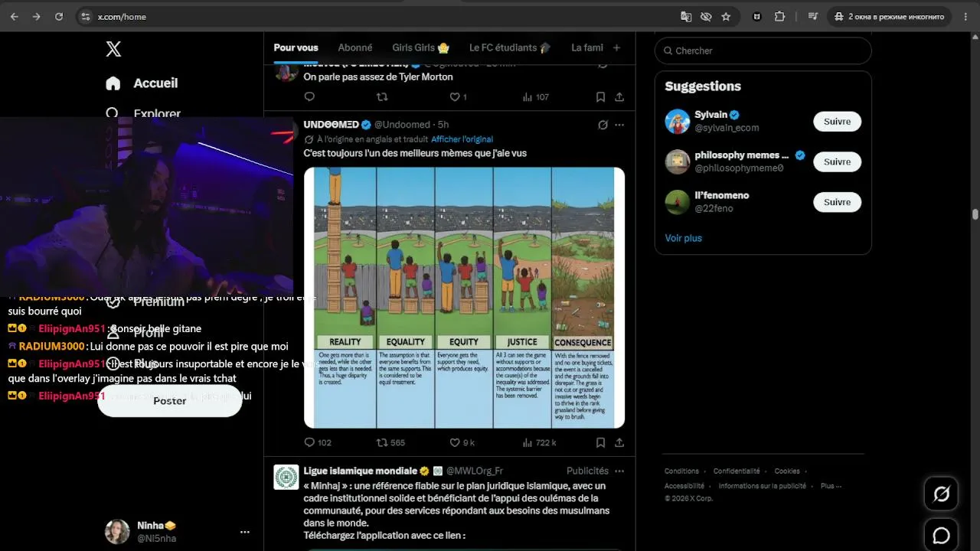980x551 pixels.
Task: Share the Tyler Morton post
Action: pos(619,97)
